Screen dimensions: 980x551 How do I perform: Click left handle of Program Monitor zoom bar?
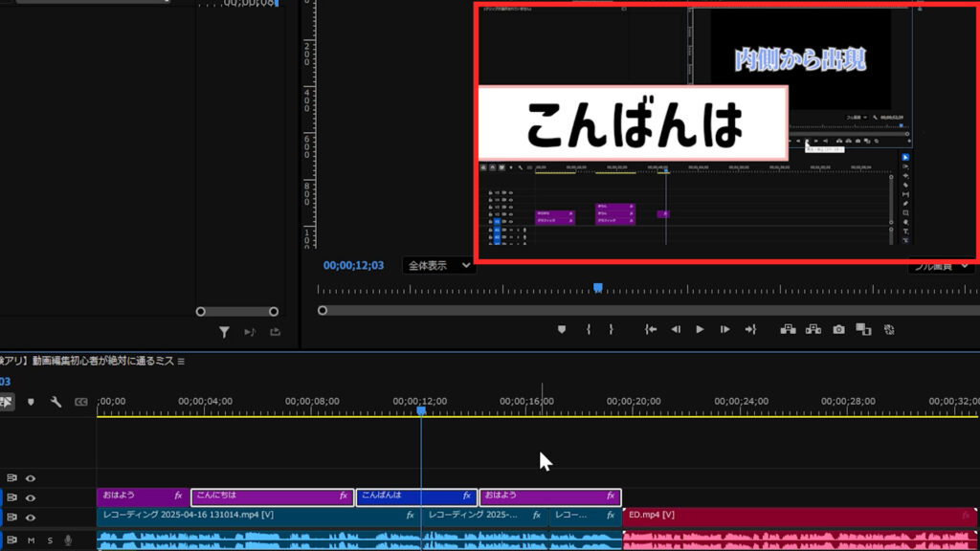323,311
